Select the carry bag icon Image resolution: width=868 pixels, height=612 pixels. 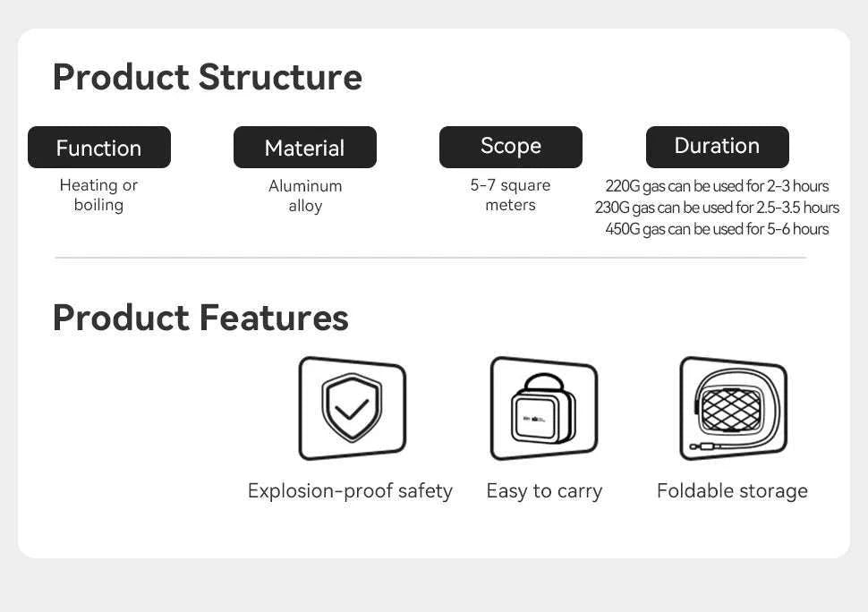click(x=544, y=408)
